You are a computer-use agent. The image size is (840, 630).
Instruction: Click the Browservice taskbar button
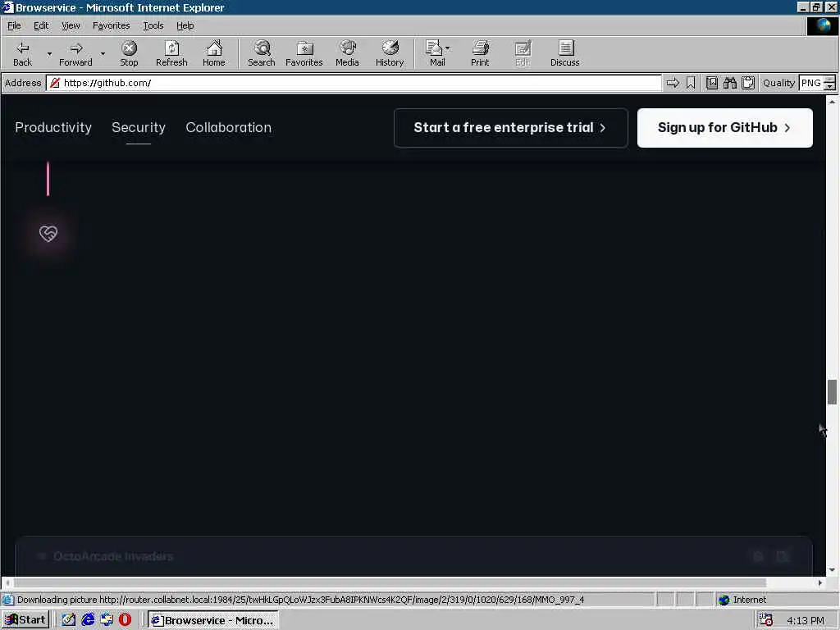point(213,620)
